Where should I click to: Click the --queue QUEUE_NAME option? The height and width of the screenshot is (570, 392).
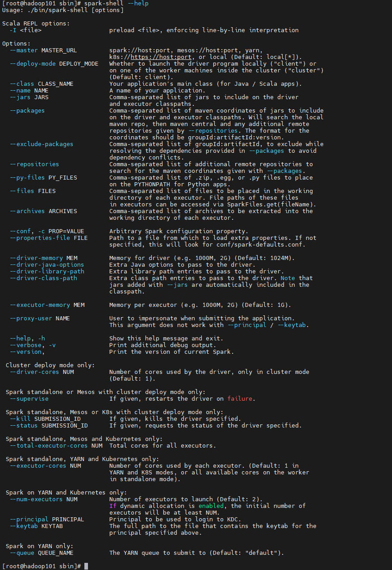pyautogui.click(x=42, y=553)
